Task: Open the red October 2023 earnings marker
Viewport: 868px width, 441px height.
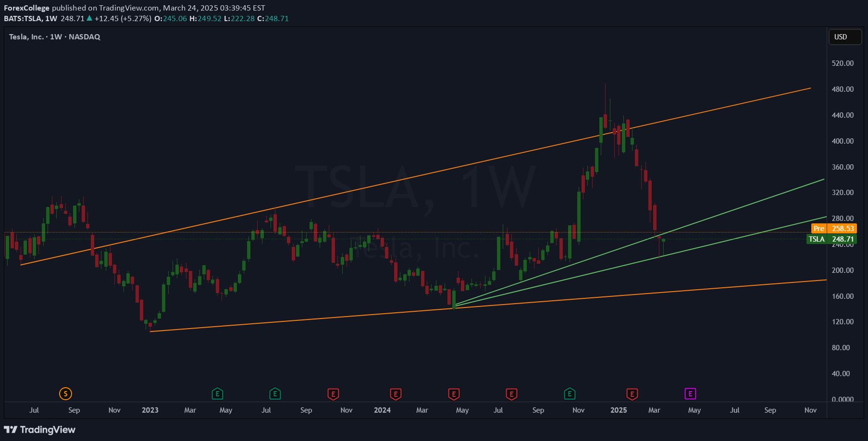Action: tap(333, 394)
